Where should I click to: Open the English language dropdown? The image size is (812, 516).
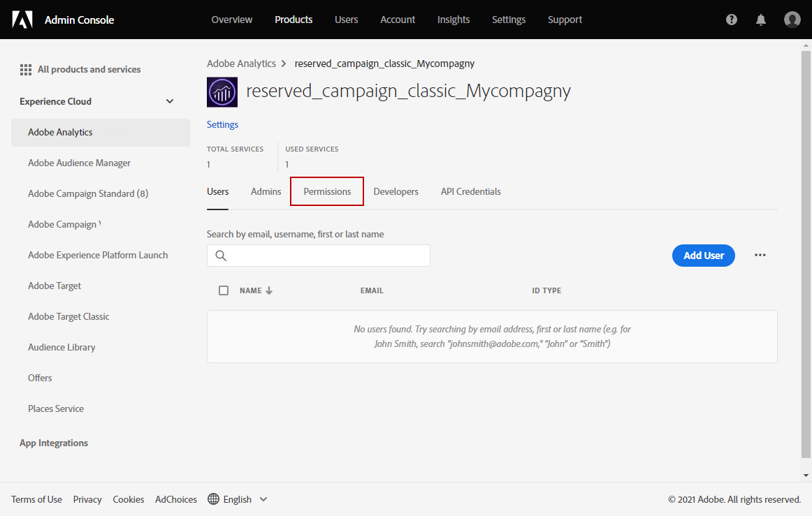[x=238, y=499]
